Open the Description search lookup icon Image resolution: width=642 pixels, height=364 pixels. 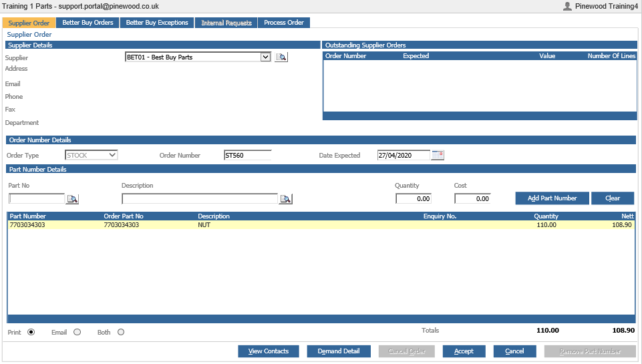point(285,199)
